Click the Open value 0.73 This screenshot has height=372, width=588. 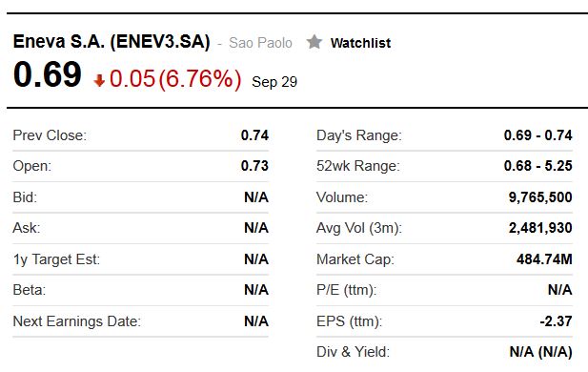254,166
